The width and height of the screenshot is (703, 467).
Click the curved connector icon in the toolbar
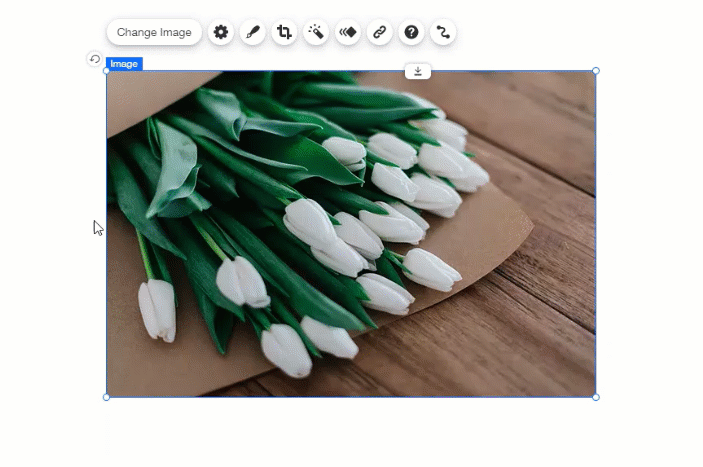pos(442,32)
